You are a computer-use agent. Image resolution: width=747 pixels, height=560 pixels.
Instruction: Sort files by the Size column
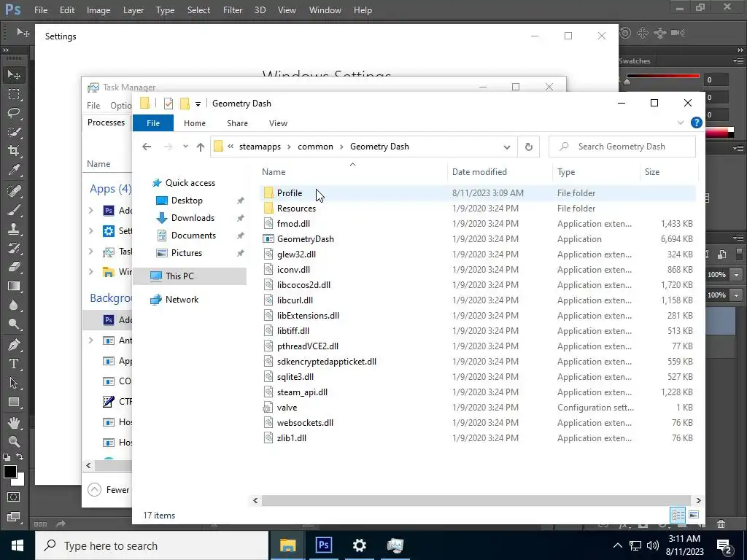(x=652, y=172)
